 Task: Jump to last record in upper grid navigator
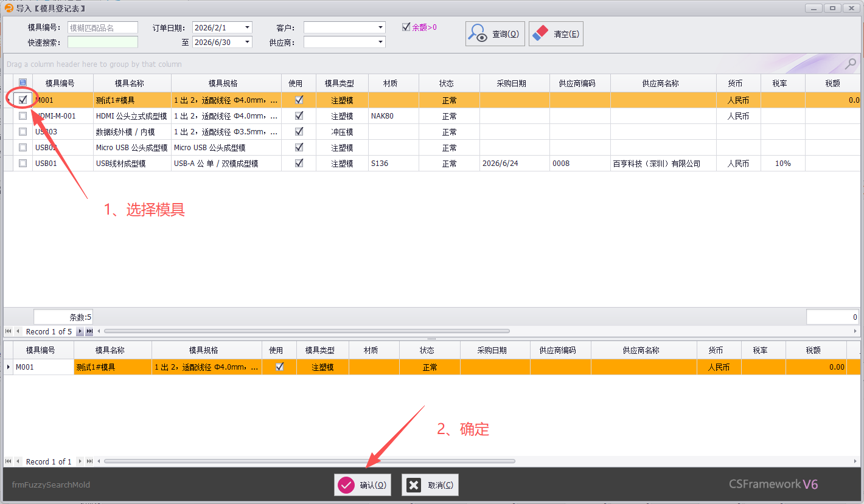pos(89,331)
